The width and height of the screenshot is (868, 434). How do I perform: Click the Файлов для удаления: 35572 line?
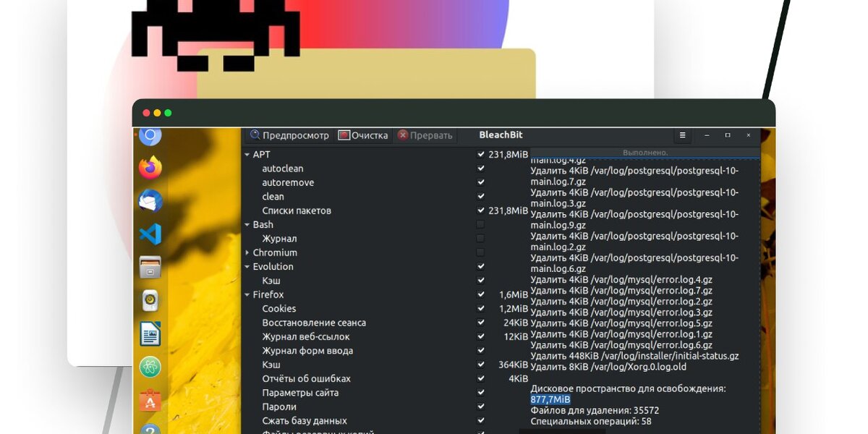[x=595, y=410]
